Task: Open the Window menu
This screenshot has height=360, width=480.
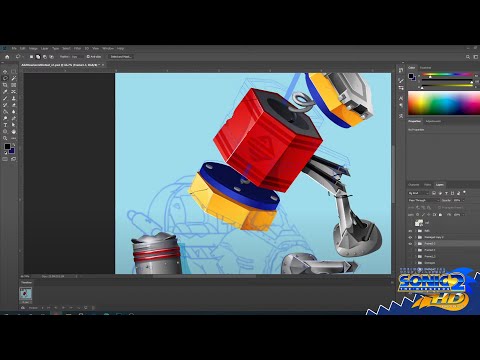Action: [x=108, y=48]
